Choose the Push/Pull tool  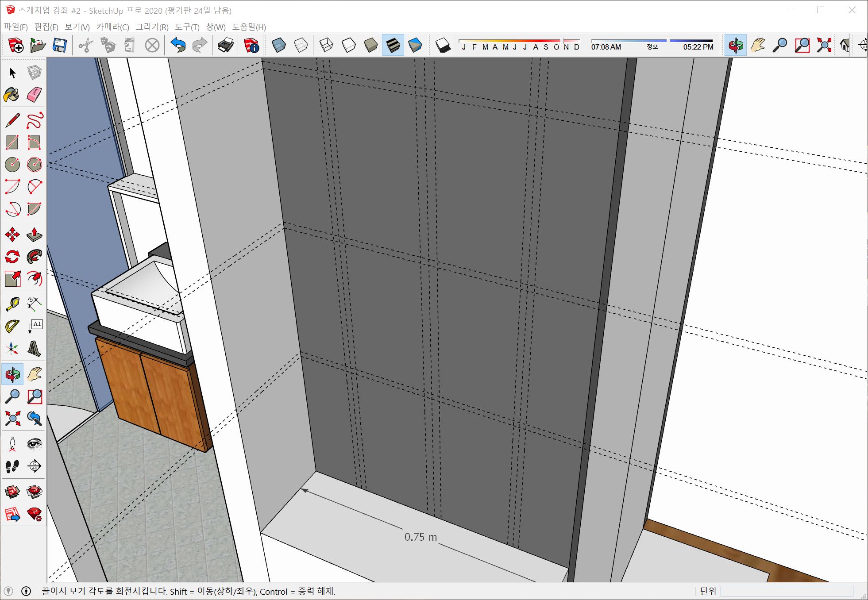point(34,235)
